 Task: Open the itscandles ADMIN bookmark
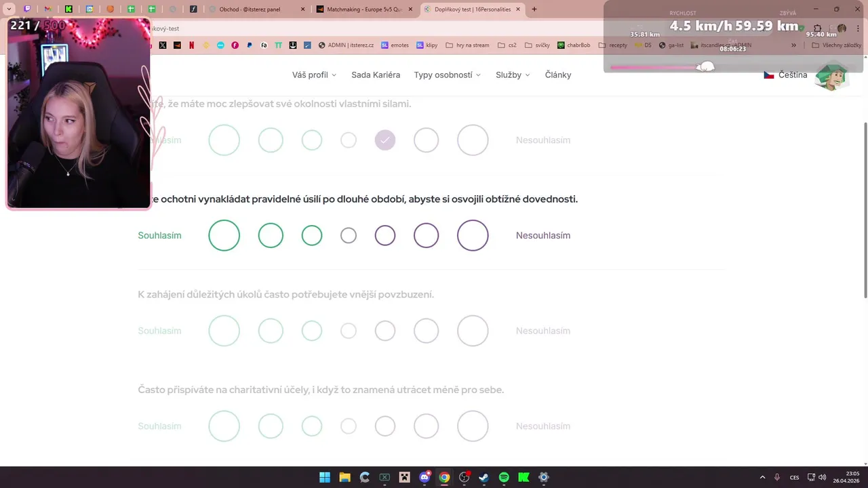[x=721, y=45]
